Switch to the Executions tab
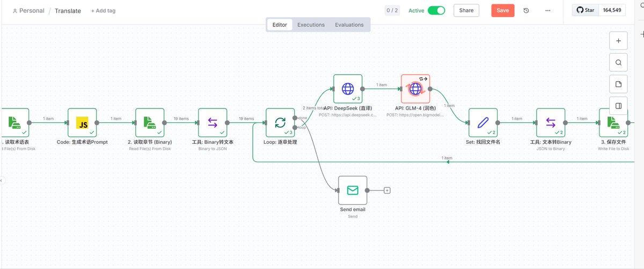The height and width of the screenshot is (269, 644). (x=311, y=25)
